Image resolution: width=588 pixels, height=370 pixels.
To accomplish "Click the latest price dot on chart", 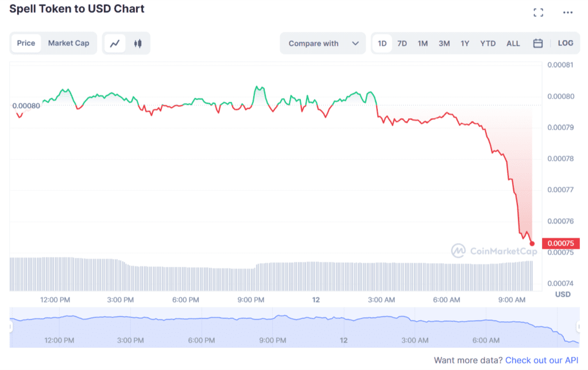I will (x=532, y=243).
